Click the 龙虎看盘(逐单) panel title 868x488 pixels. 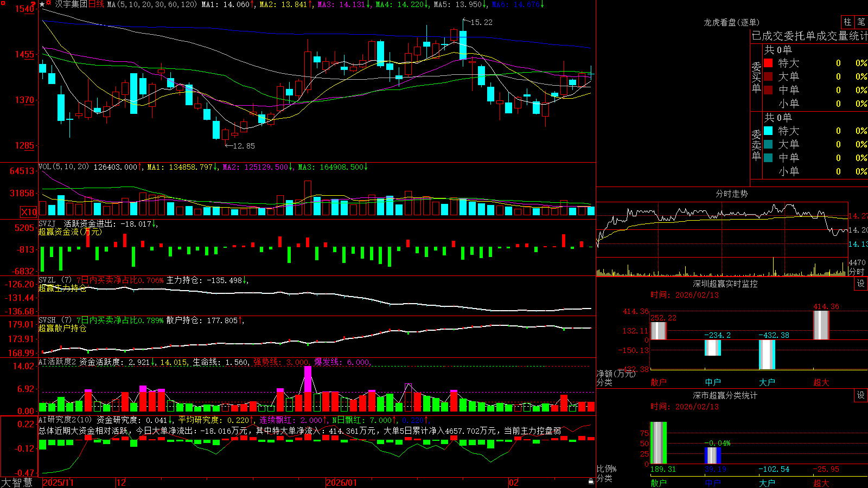[x=731, y=22]
